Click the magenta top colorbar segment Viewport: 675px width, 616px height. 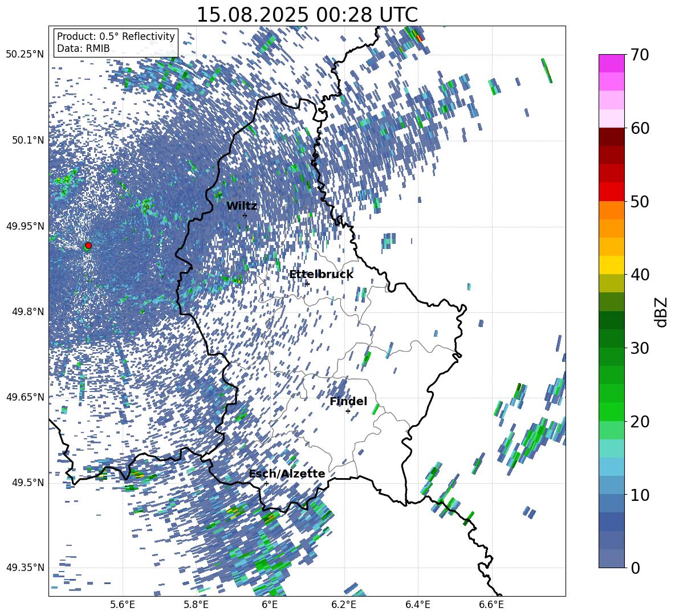[x=611, y=64]
